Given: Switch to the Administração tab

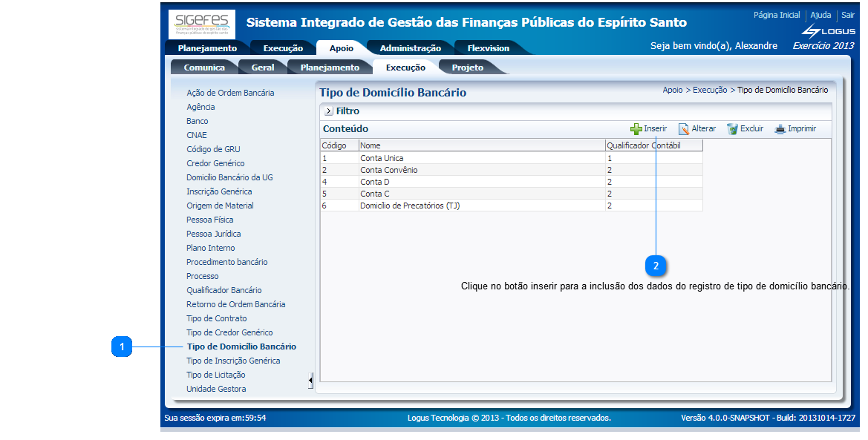Looking at the screenshot, I should point(410,48).
